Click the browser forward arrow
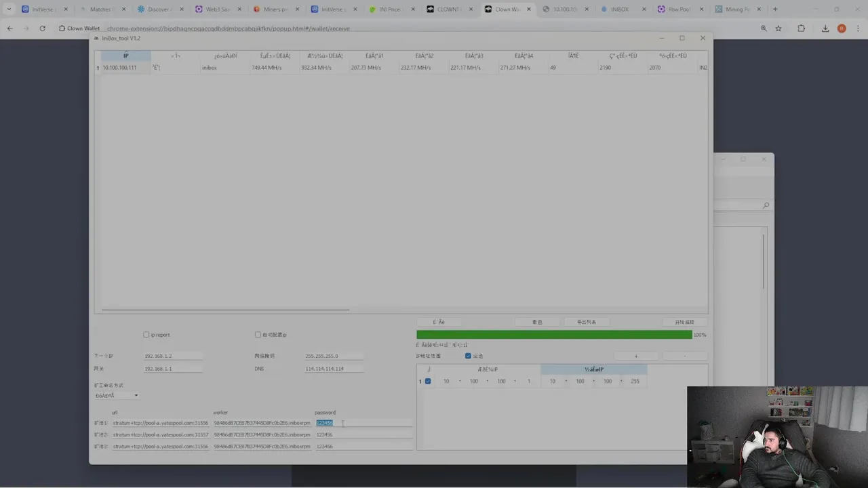Viewport: 868px width, 488px height. pyautogui.click(x=26, y=28)
